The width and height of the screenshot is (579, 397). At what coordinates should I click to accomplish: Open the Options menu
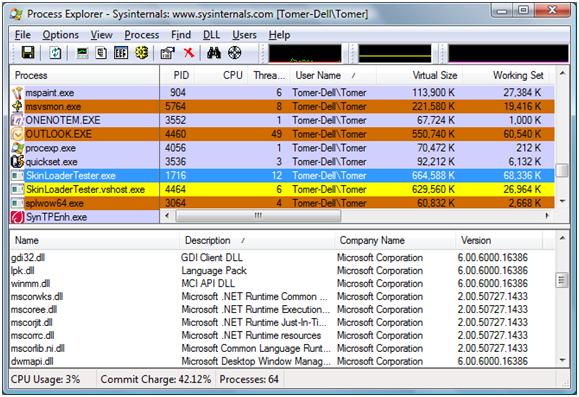pyautogui.click(x=61, y=35)
